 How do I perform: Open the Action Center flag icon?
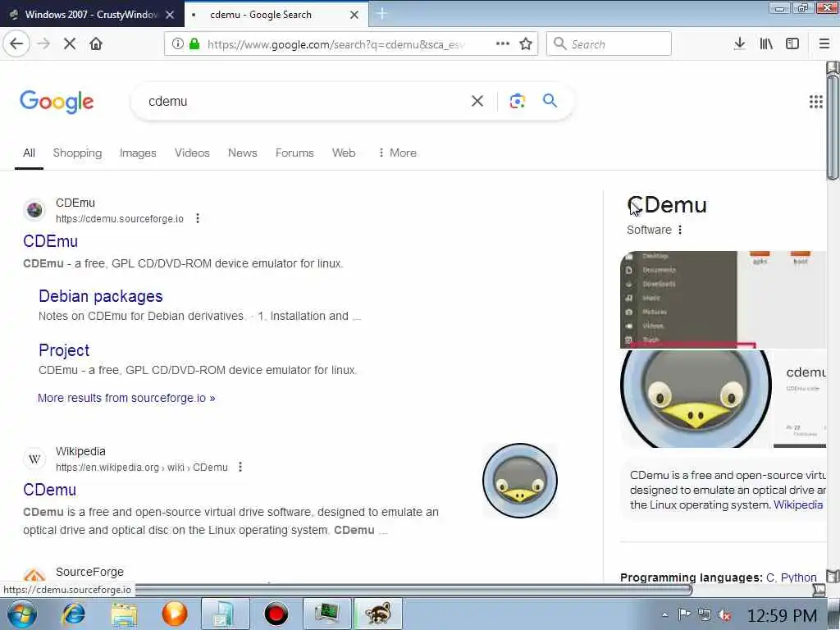(684, 614)
